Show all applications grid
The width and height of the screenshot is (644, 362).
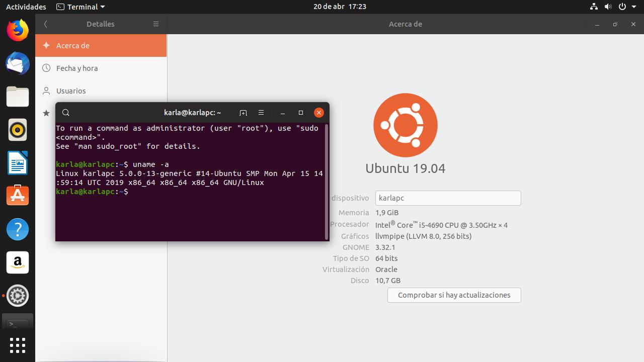click(x=18, y=345)
